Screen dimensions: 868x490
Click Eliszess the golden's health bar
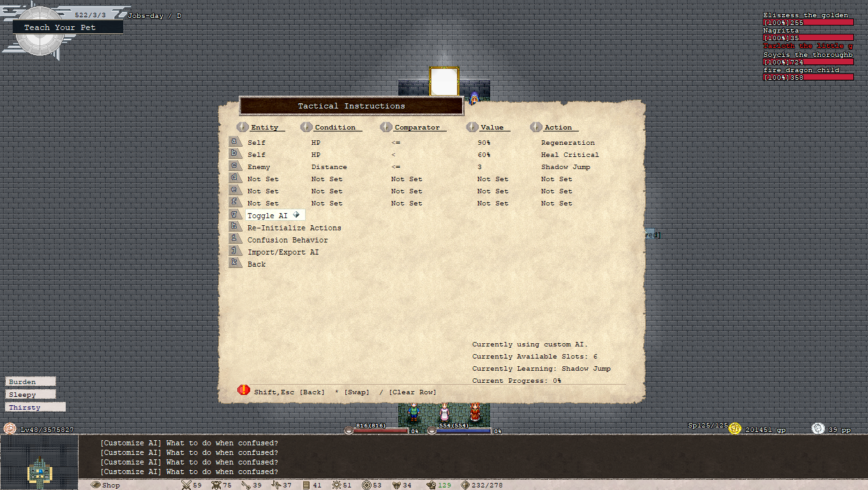(x=808, y=22)
